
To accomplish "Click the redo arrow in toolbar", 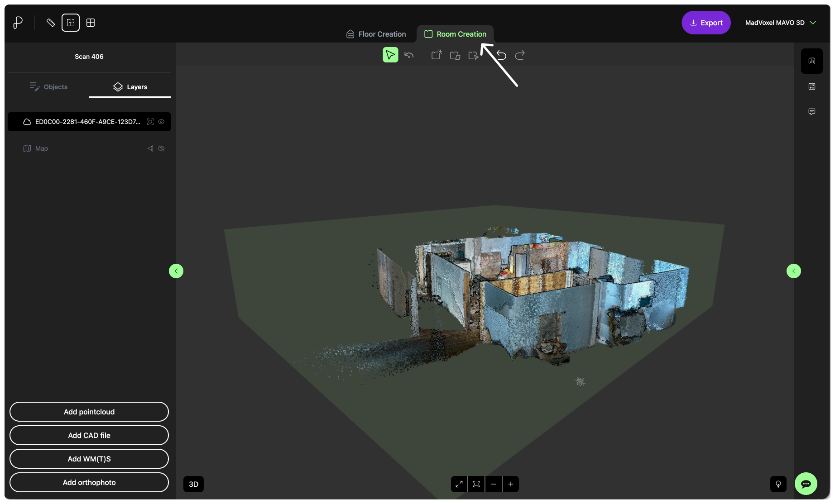I will coord(520,55).
